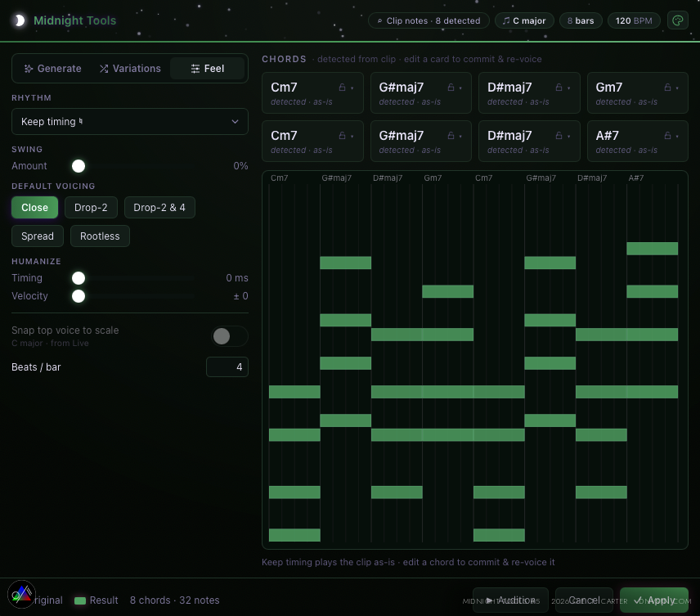This screenshot has height=616, width=700.
Task: Click the Audition play button
Action: (511, 600)
